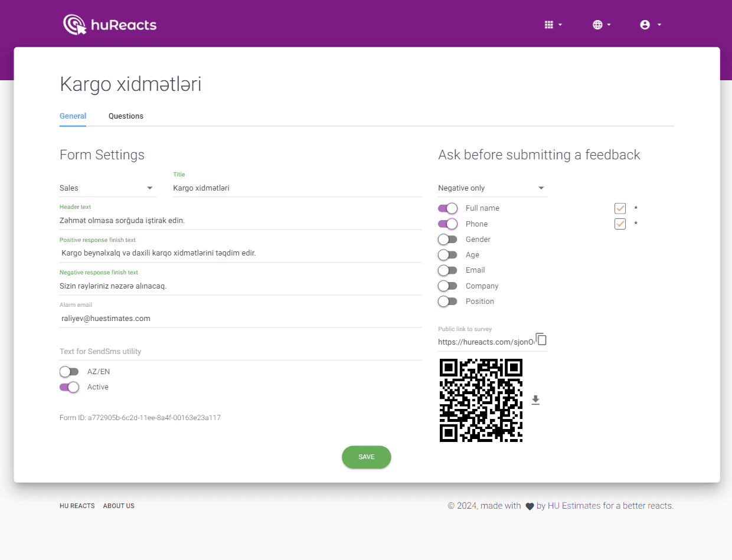Click the QR code image
This screenshot has width=732, height=560.
pos(481,400)
